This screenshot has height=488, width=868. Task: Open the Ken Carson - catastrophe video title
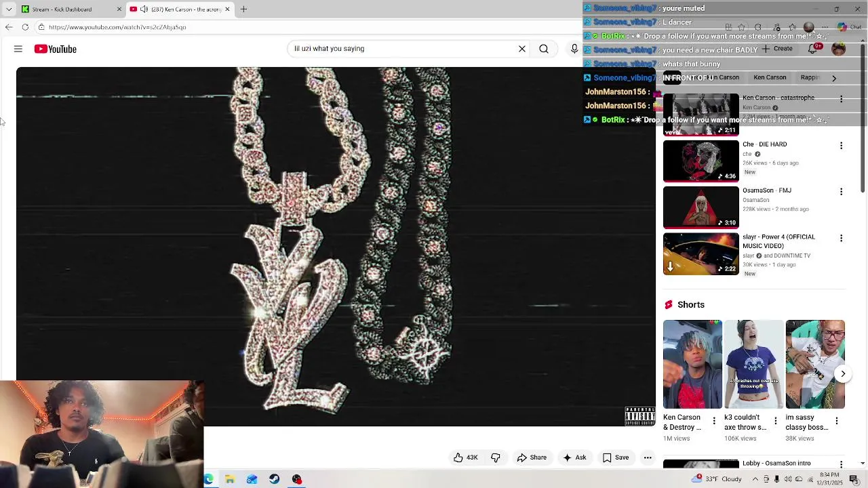pos(778,98)
